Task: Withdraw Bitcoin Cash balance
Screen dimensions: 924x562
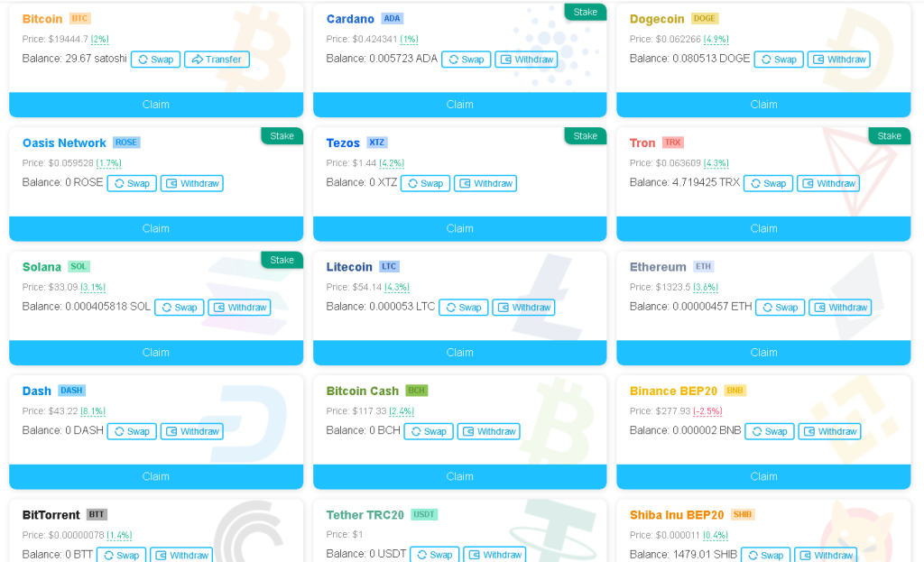Action: click(489, 431)
